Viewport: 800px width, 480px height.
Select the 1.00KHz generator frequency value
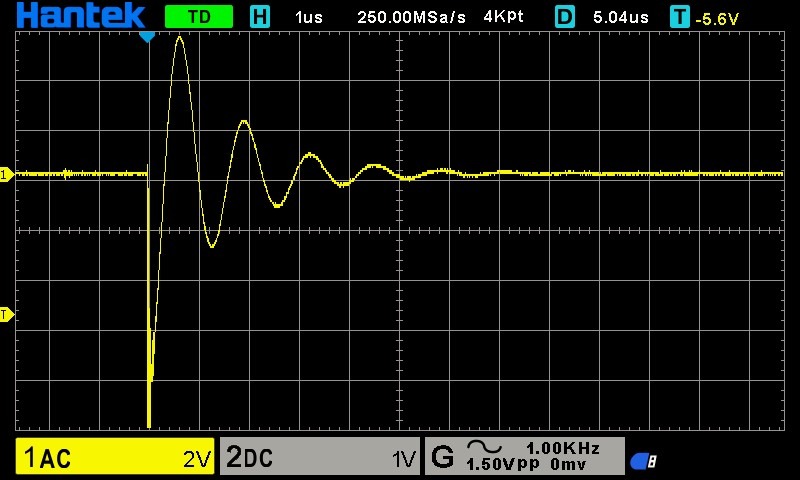(563, 448)
